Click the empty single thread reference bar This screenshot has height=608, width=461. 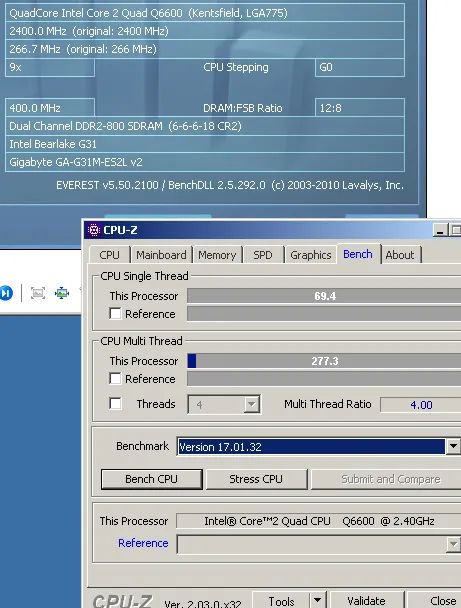click(324, 314)
